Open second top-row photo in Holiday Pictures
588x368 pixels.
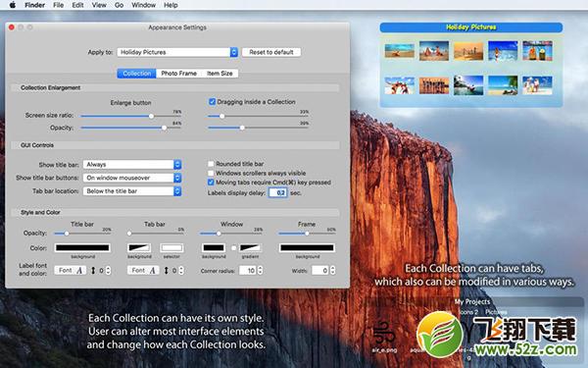click(434, 51)
